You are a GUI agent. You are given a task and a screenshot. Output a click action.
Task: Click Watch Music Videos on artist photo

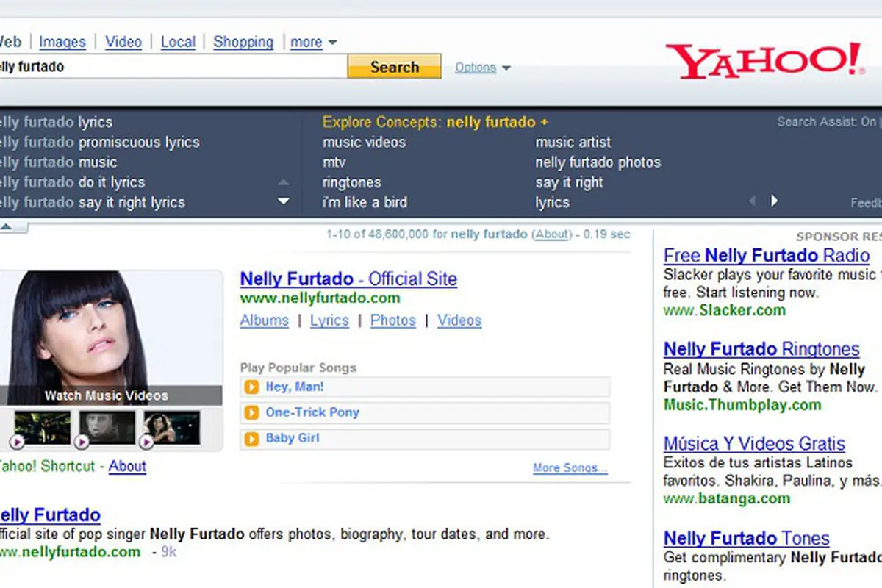107,395
